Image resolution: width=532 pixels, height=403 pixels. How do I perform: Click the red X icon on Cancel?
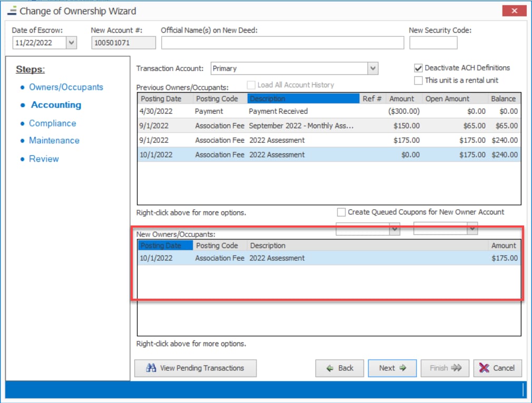(x=484, y=368)
